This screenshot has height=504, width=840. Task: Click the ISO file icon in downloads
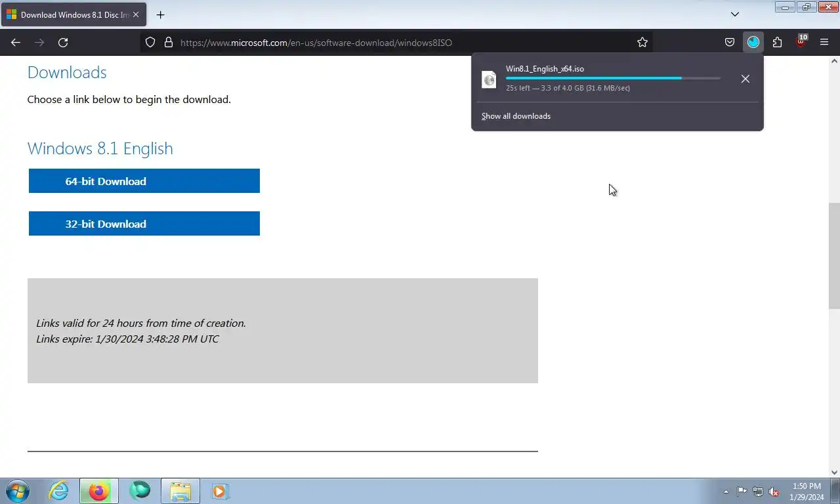[x=489, y=79]
